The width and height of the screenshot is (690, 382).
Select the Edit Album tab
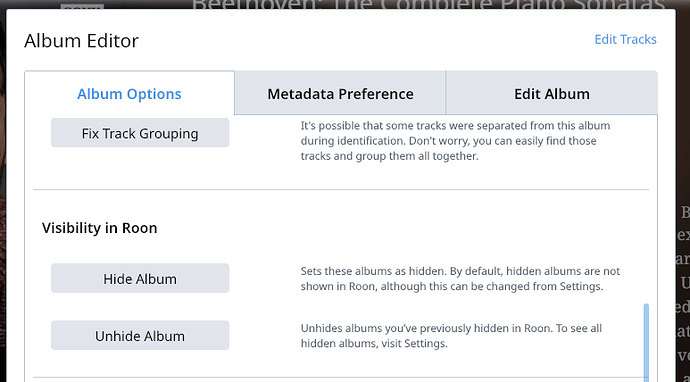[552, 93]
